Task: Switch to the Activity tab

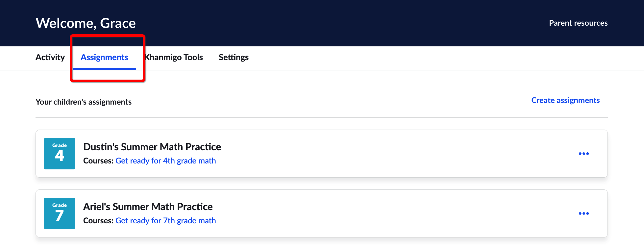Action: click(50, 57)
